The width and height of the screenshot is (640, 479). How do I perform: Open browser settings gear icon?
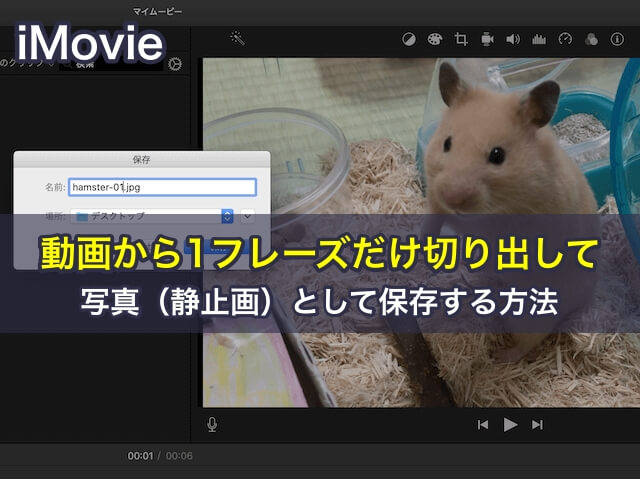tap(175, 64)
